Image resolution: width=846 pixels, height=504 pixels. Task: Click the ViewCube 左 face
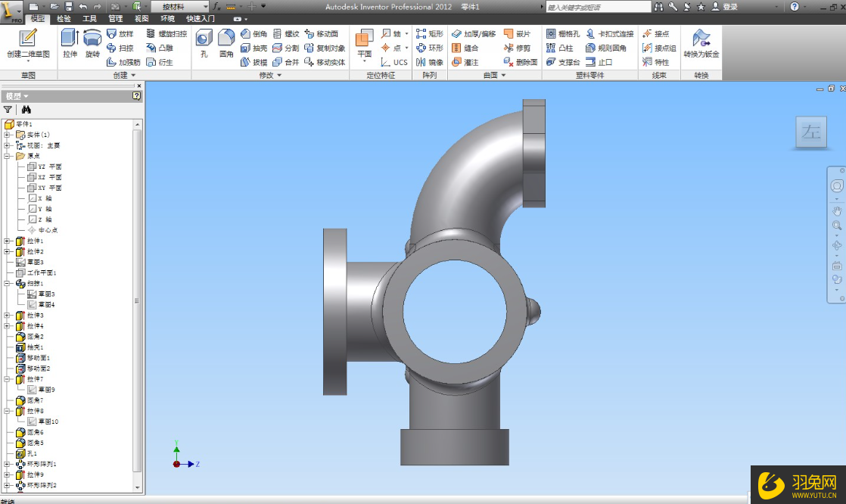810,133
